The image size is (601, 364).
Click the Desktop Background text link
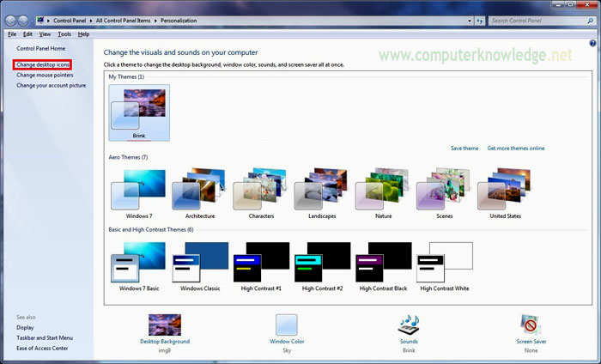(165, 342)
